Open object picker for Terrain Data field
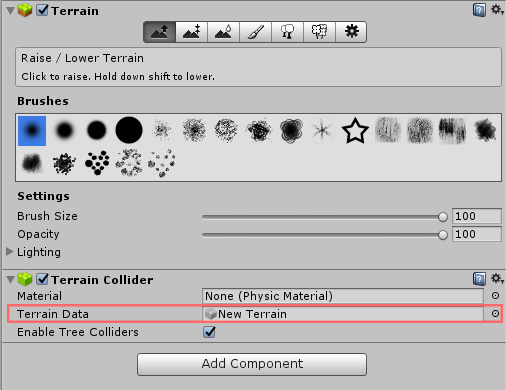This screenshot has width=506, height=390. [x=495, y=314]
